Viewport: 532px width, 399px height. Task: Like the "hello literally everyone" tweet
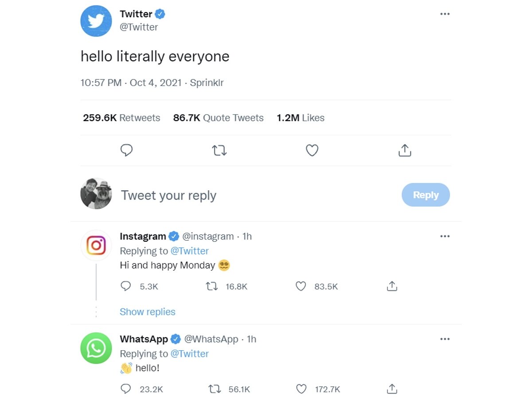[312, 150]
